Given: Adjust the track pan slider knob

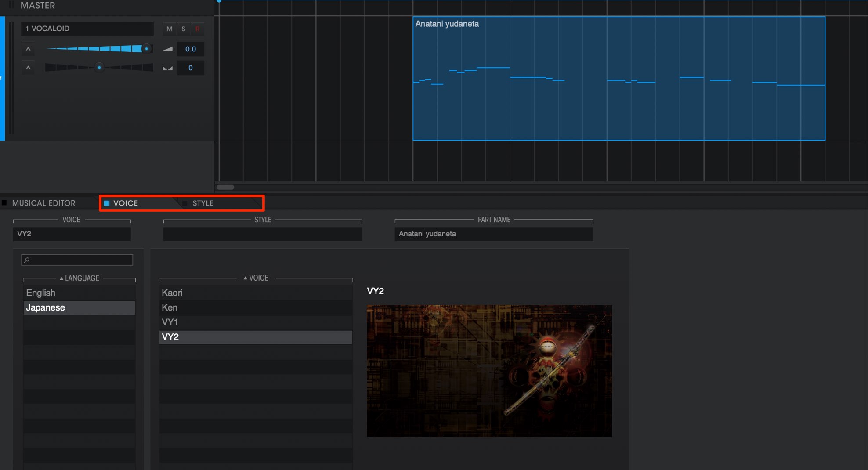Looking at the screenshot, I should pos(99,68).
